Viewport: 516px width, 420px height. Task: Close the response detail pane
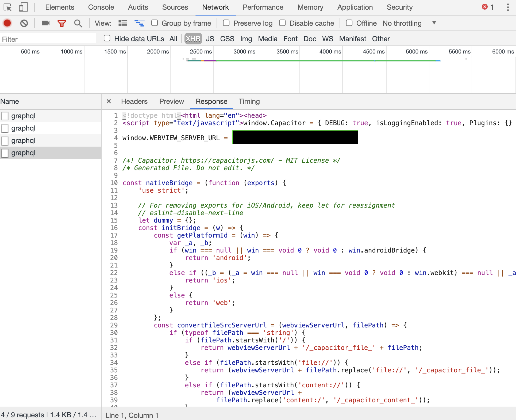(109, 101)
